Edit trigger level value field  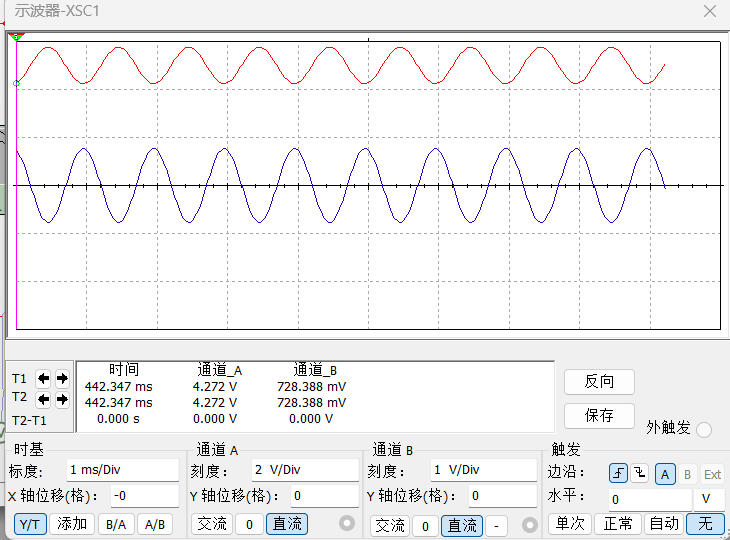tap(650, 500)
